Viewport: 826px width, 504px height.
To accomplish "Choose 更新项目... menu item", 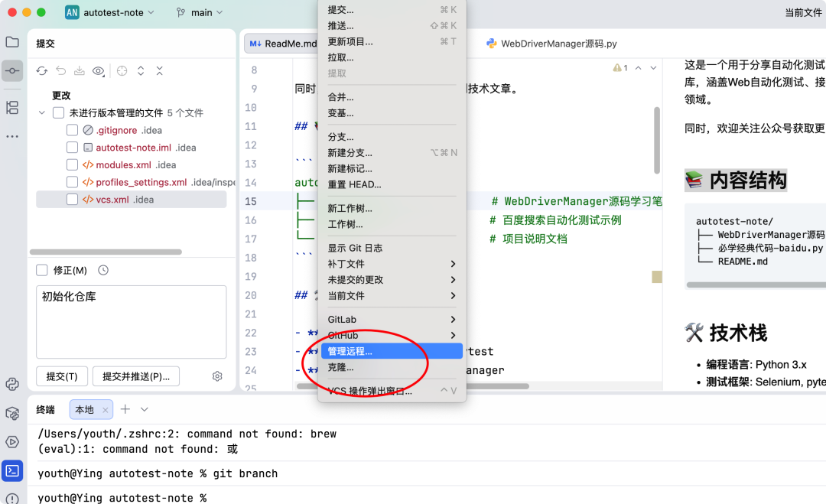I will pyautogui.click(x=392, y=41).
